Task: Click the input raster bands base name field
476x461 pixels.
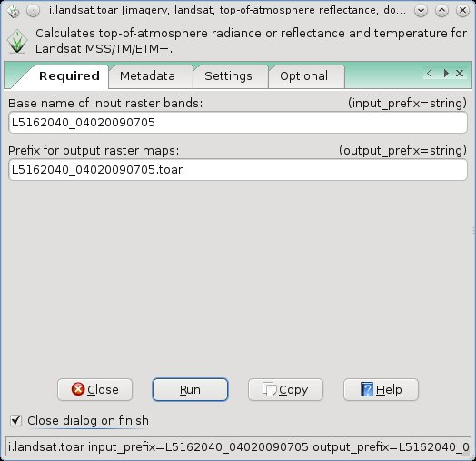Action: point(238,123)
